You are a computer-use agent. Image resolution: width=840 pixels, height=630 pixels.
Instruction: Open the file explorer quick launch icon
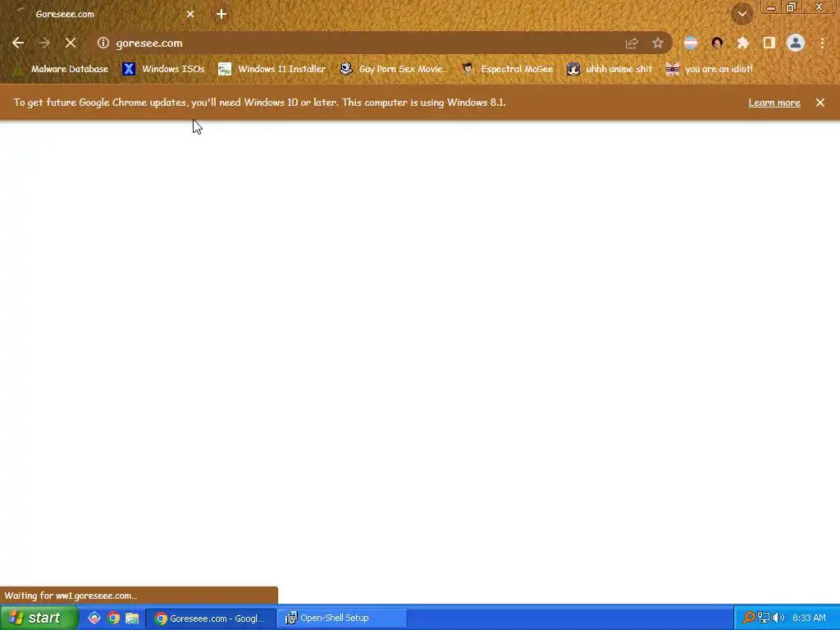[132, 619]
